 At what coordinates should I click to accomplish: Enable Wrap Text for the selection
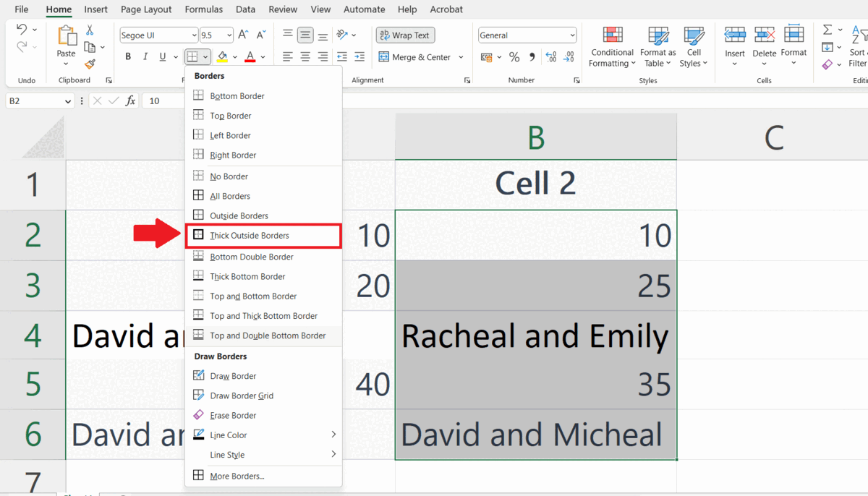(x=404, y=35)
